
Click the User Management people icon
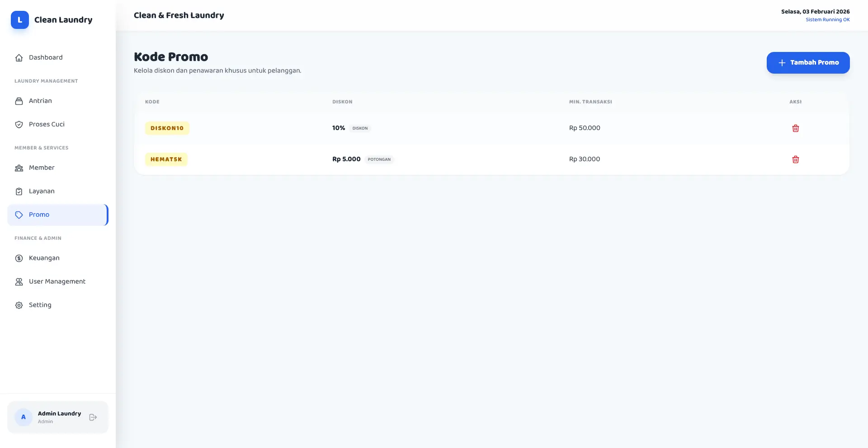[19, 282]
